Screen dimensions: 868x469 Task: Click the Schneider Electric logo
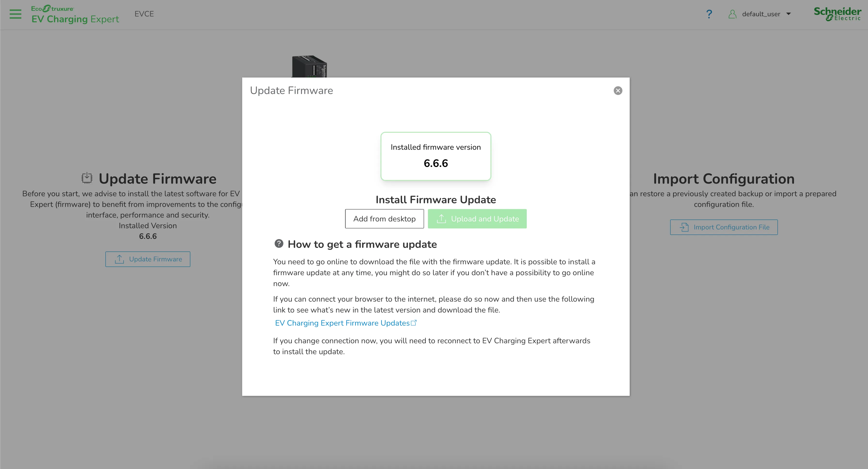[x=837, y=14]
